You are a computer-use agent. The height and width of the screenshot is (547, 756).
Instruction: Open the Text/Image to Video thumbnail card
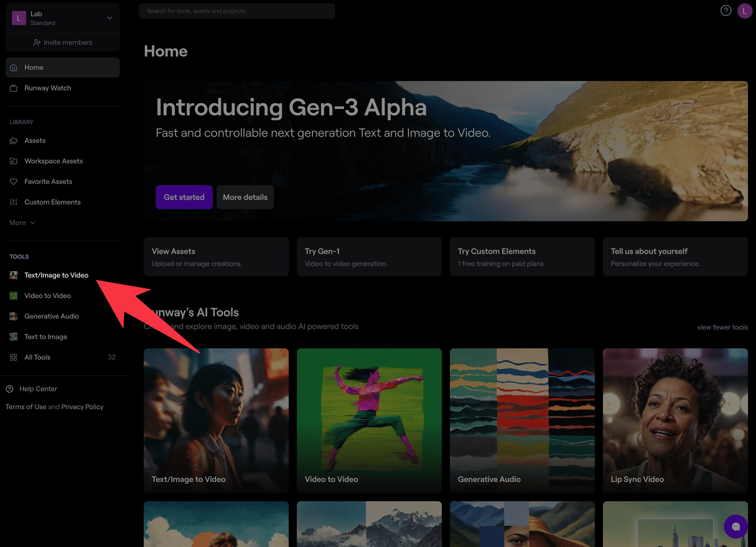coord(216,420)
